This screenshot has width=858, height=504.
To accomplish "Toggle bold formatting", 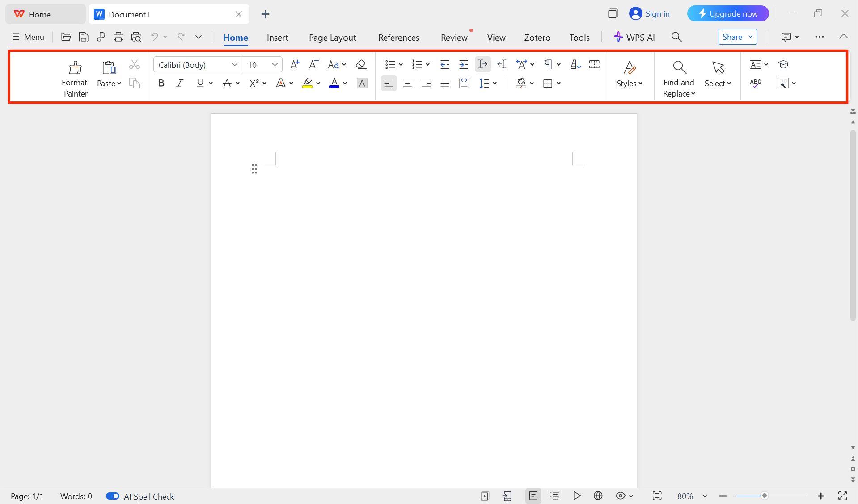I will pos(161,83).
